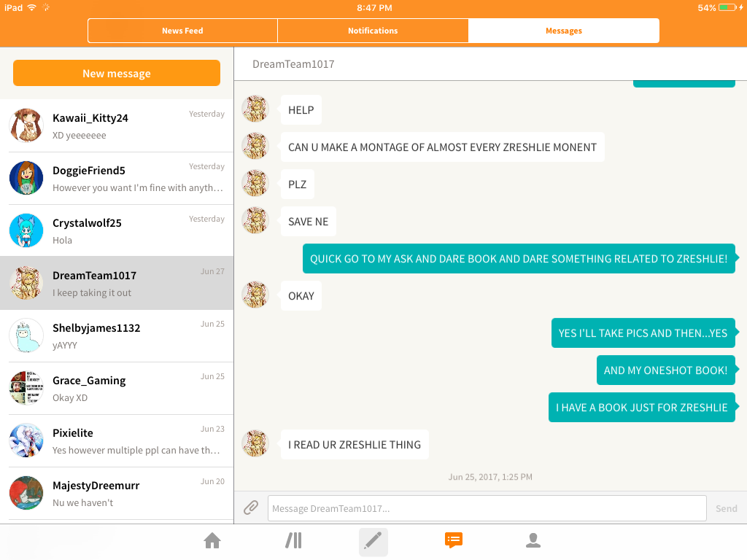Click the Send button

tap(726, 508)
